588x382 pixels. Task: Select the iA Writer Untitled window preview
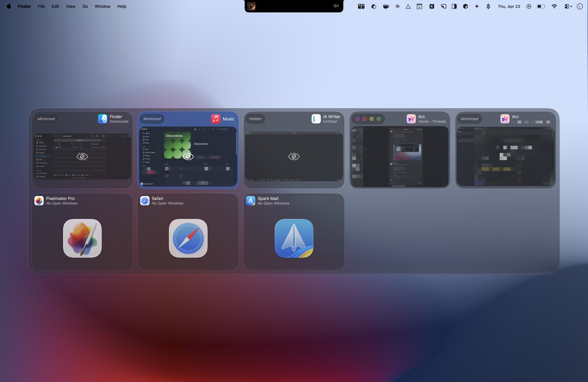(294, 156)
